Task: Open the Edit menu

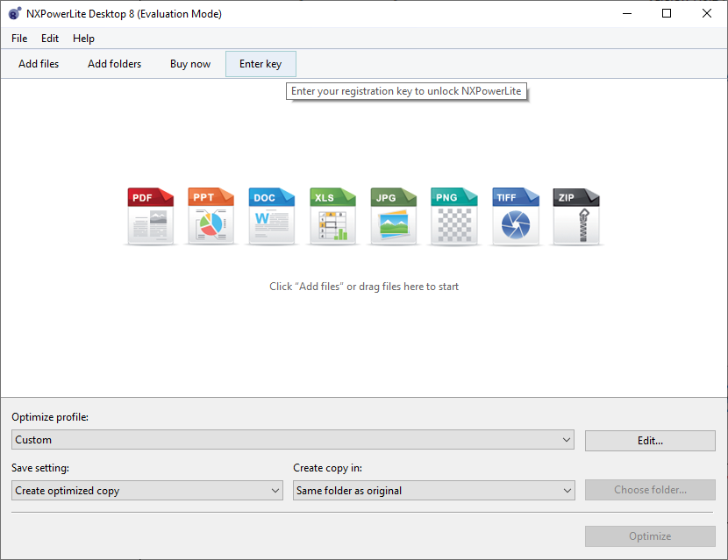Action: [50, 39]
